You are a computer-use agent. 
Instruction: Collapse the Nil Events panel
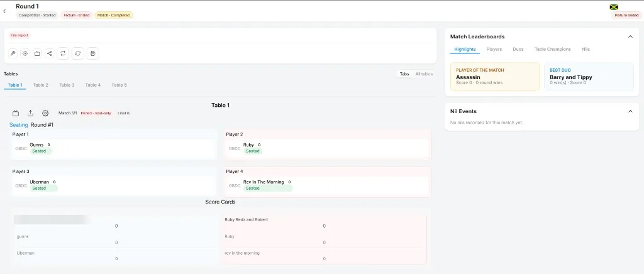630,111
